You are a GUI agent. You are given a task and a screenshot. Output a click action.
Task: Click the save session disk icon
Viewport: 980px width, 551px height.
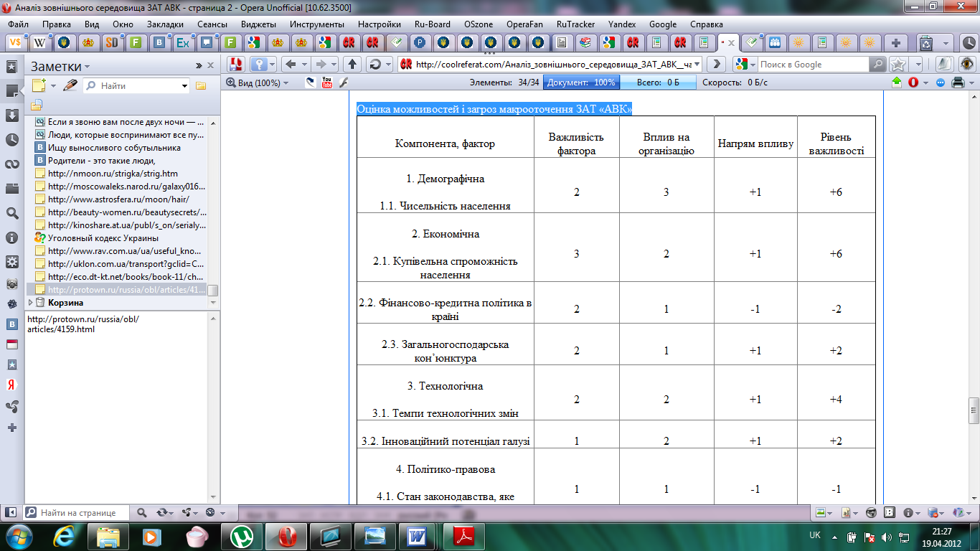236,64
